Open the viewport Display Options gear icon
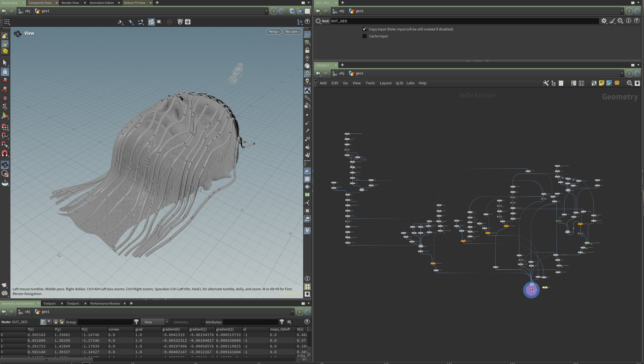This screenshot has height=364, width=644. tap(188, 22)
